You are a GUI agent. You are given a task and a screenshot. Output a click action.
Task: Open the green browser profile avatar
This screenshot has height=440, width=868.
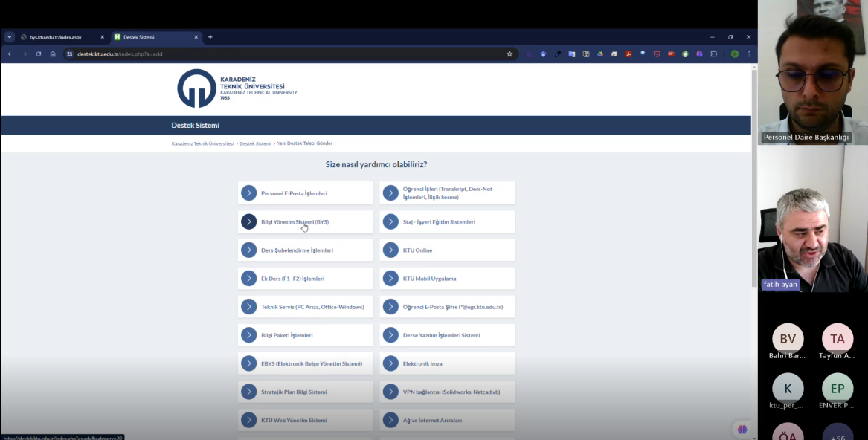click(x=735, y=54)
